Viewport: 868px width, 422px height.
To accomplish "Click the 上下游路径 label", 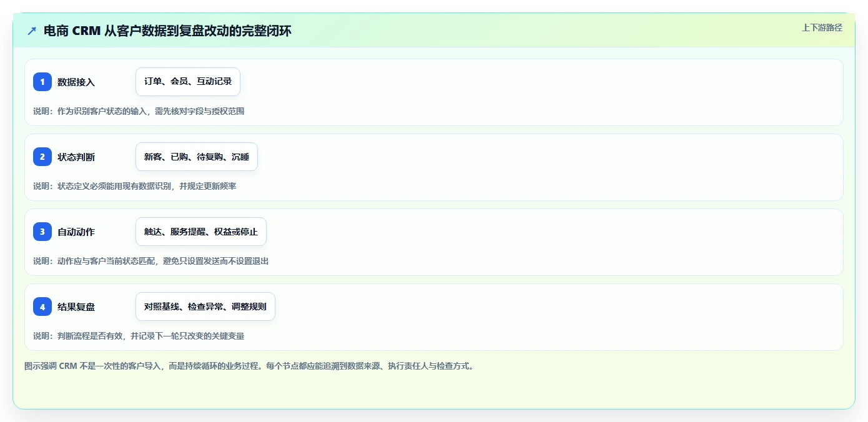I will click(x=822, y=27).
